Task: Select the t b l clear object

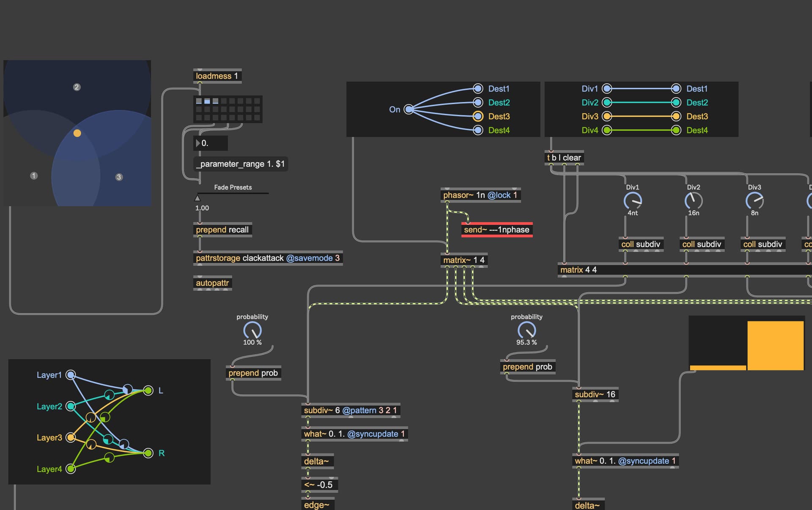Action: click(564, 158)
